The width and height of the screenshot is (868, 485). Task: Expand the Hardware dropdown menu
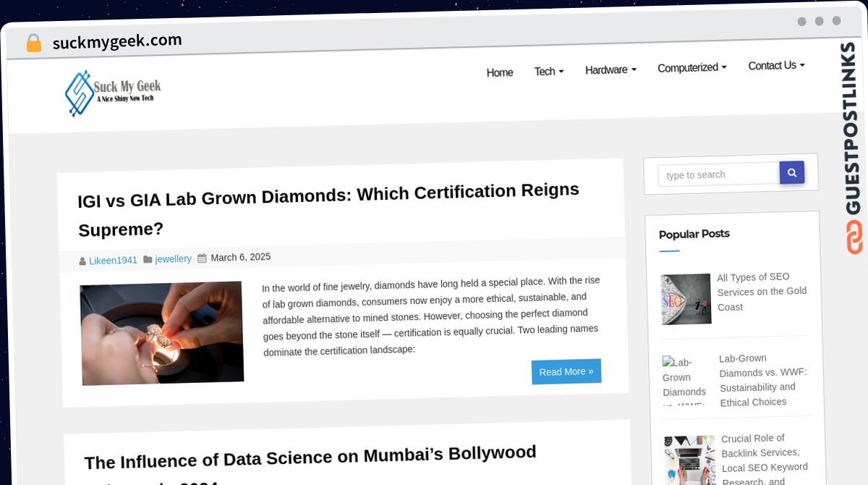click(x=610, y=69)
